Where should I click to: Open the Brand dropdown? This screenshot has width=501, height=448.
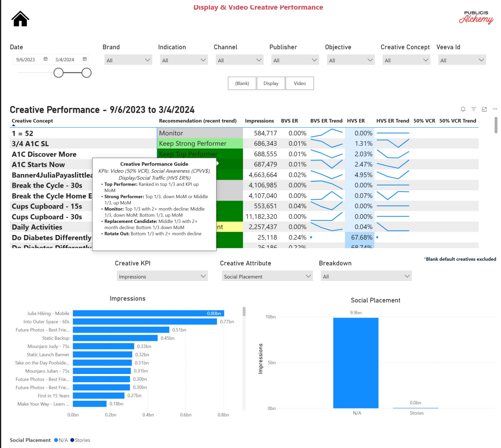point(128,60)
